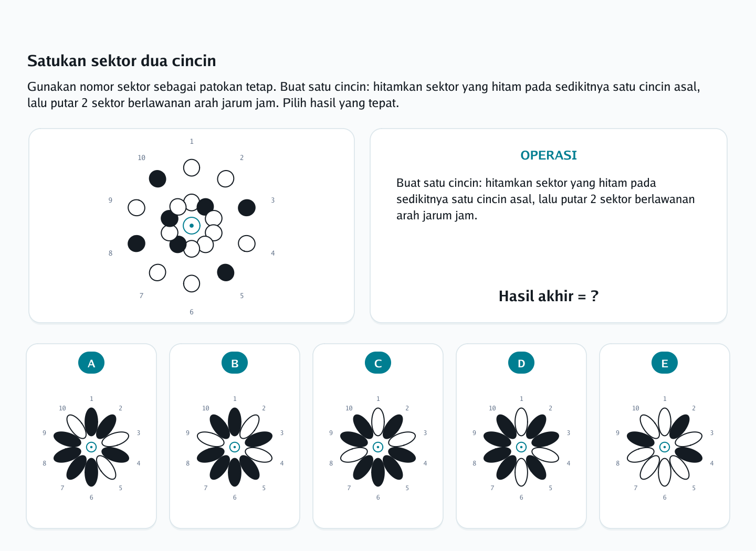Select answer option B badge
Viewport: 756px width, 551px height.
pyautogui.click(x=235, y=363)
